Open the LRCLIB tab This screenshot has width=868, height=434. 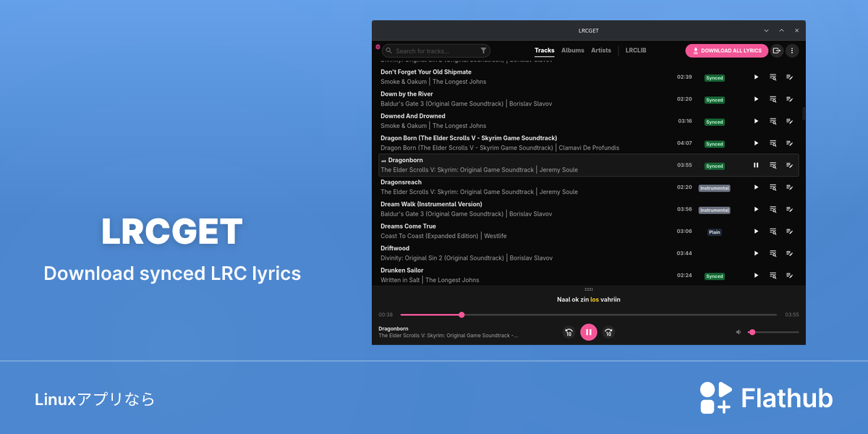tap(636, 51)
